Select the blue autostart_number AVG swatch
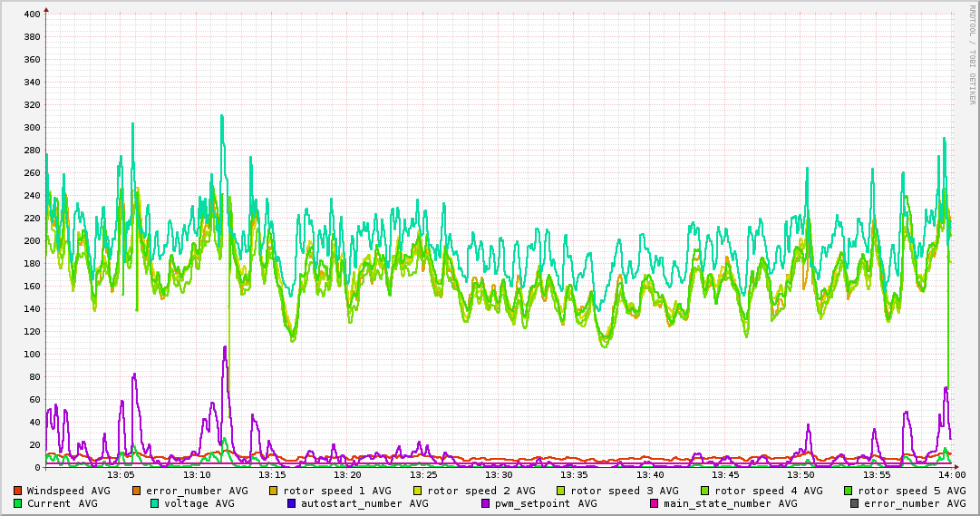The width and height of the screenshot is (980, 516). [x=292, y=503]
